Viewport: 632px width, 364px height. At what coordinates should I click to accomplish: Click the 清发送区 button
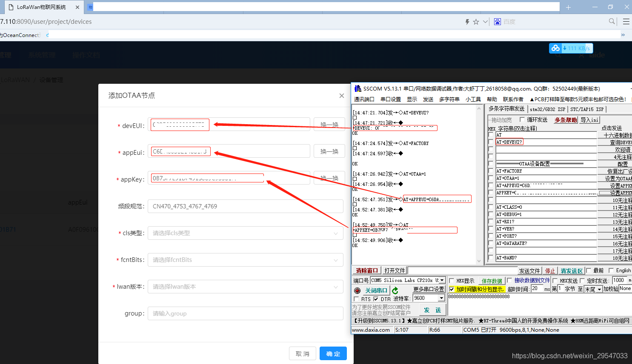click(x=572, y=271)
